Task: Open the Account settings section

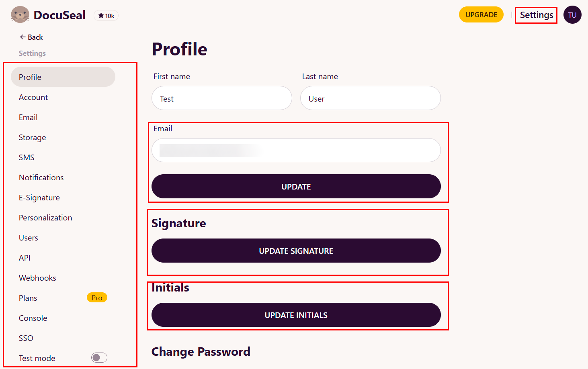Action: pos(33,97)
